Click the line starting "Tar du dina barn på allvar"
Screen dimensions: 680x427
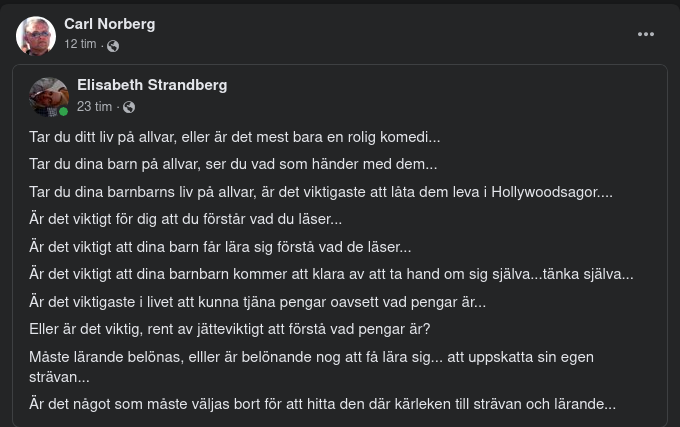233,164
